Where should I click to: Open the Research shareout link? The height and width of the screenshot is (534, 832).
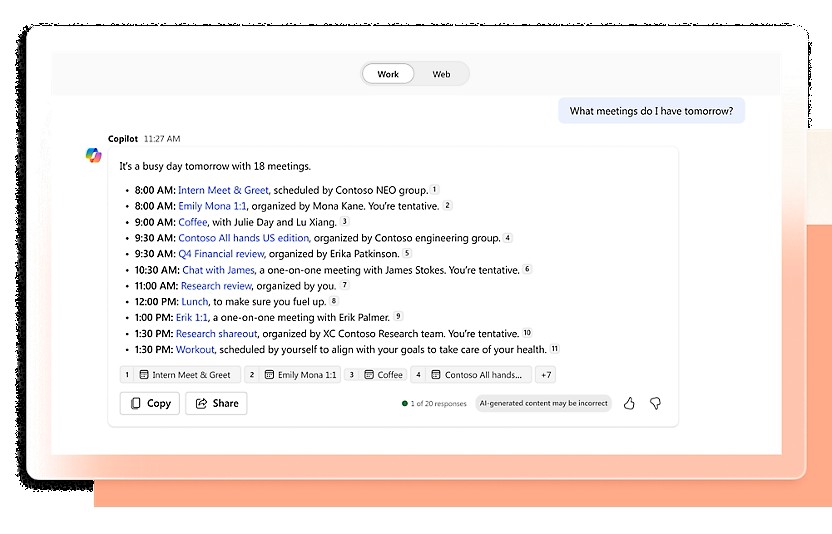pyautogui.click(x=216, y=333)
